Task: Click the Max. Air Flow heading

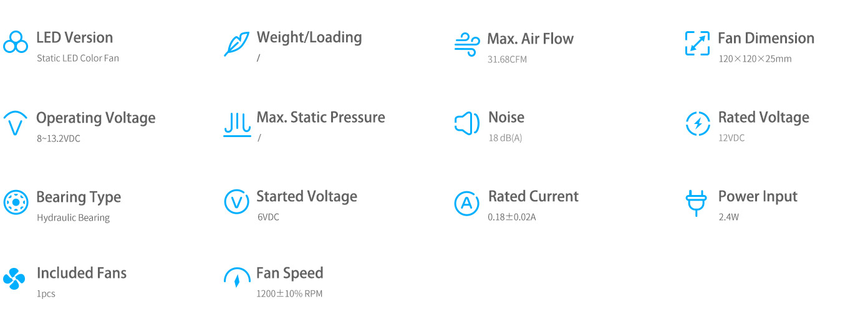Action: coord(531,39)
